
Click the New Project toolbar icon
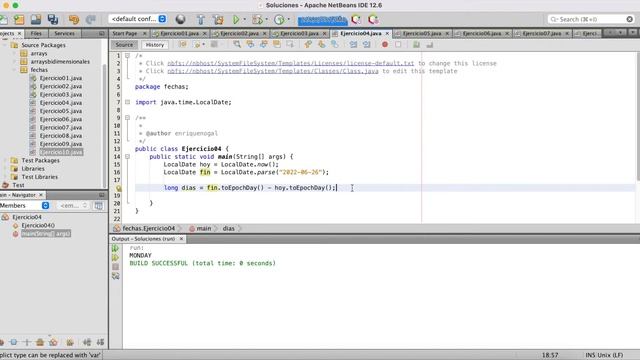point(19,19)
